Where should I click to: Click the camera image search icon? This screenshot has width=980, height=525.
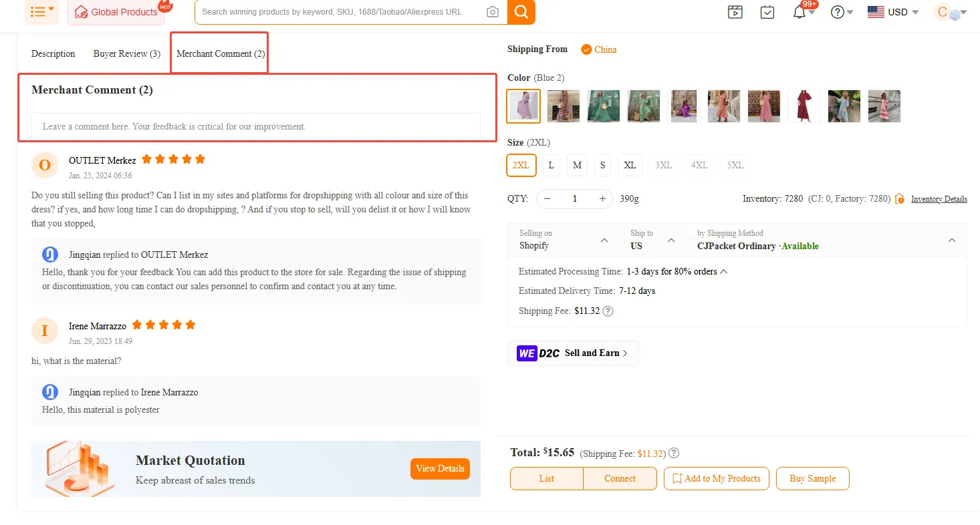[493, 12]
